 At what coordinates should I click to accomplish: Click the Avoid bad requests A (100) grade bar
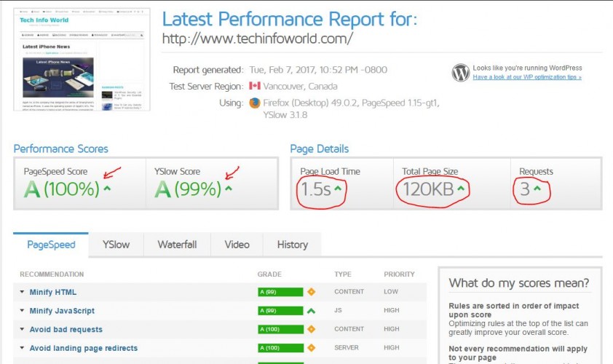pos(280,329)
